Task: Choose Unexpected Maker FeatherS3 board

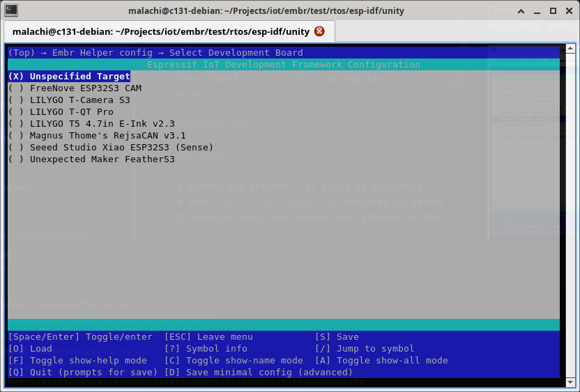Action: [91, 159]
